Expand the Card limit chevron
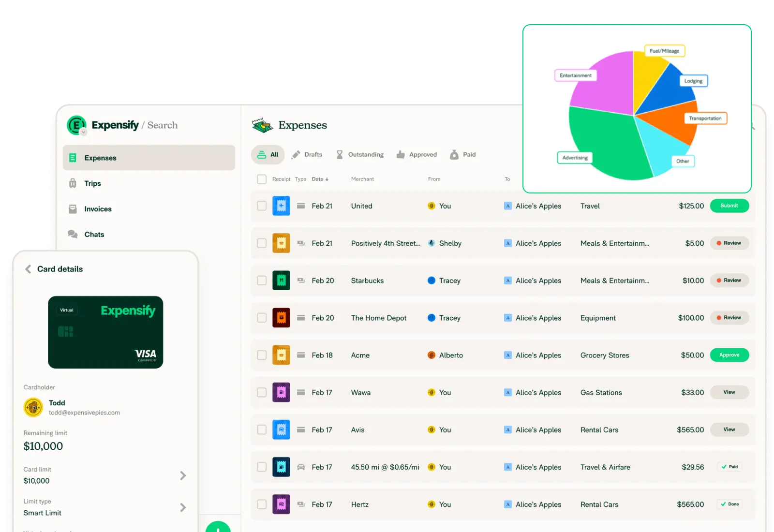The image size is (774, 532). 183,475
